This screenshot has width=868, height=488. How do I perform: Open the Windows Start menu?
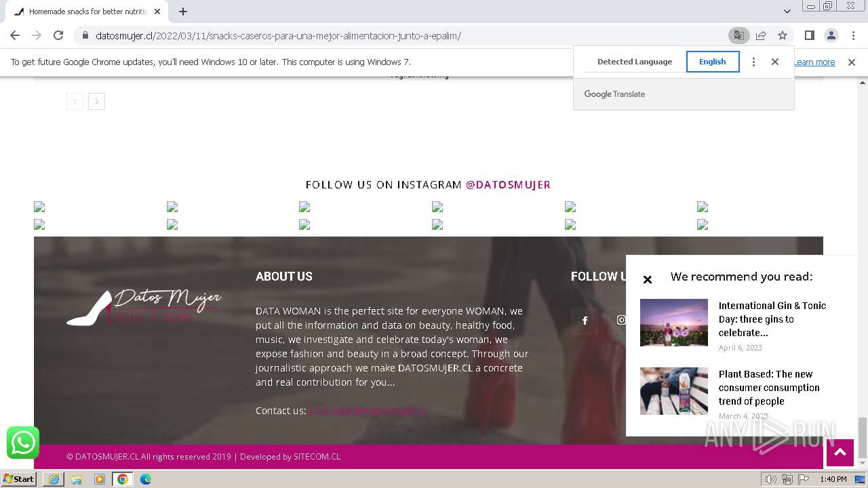tap(18, 479)
